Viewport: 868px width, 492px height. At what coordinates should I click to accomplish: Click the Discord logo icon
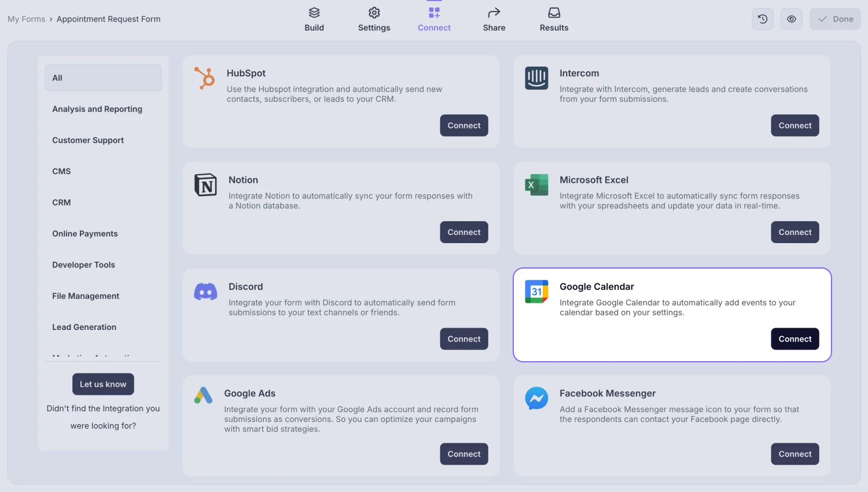coord(205,292)
